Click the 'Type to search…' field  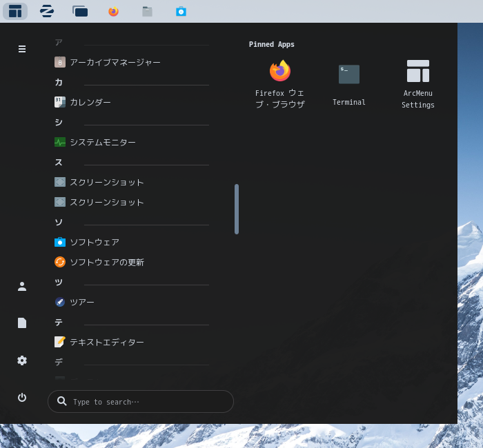[141, 402]
